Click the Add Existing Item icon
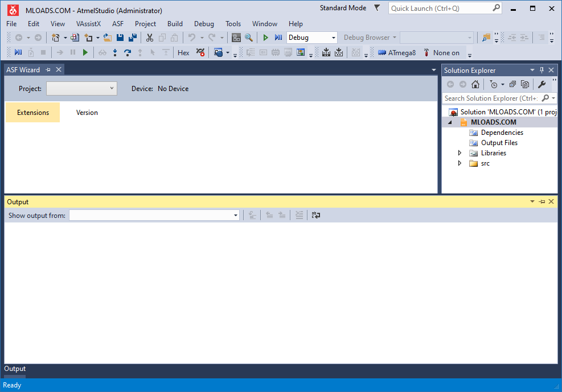The width and height of the screenshot is (562, 392). click(x=75, y=38)
